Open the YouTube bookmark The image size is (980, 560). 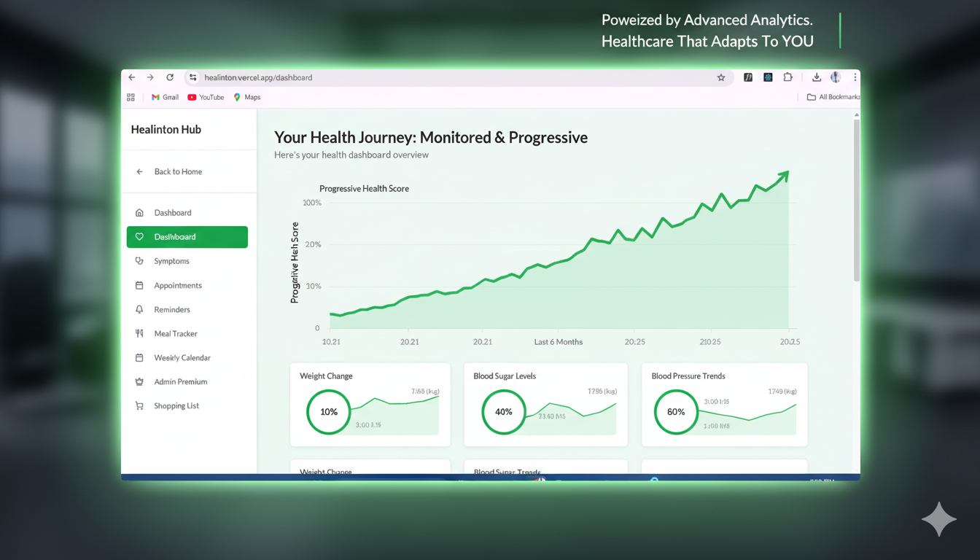pyautogui.click(x=205, y=97)
